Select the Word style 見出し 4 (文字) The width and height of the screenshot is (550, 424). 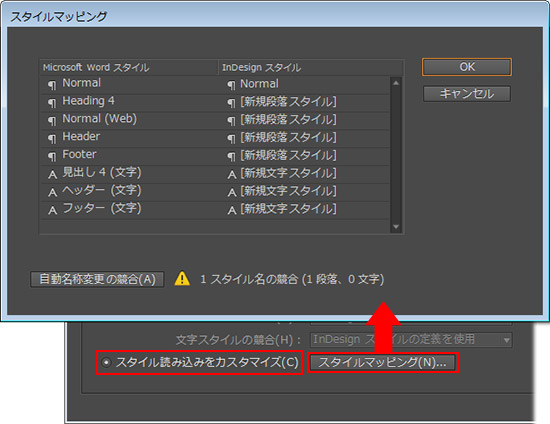129,174
